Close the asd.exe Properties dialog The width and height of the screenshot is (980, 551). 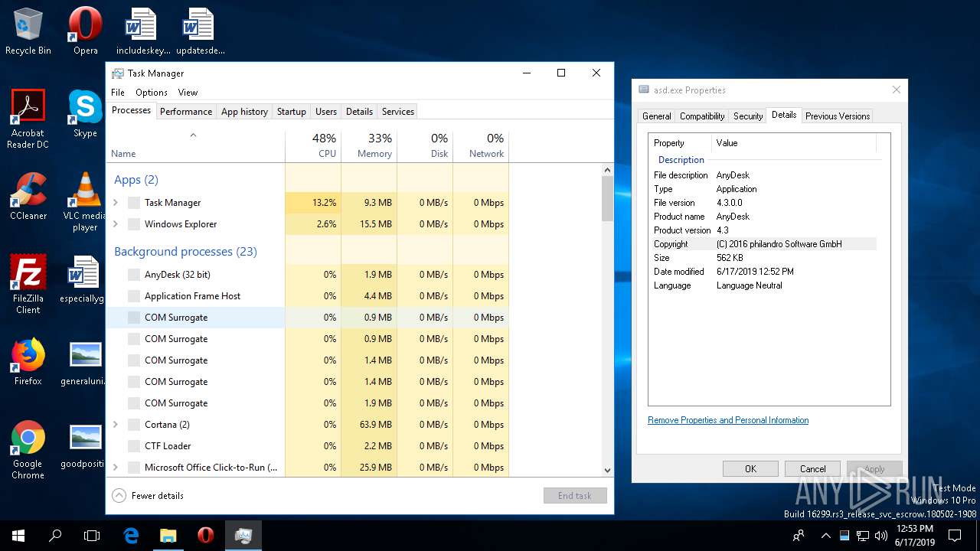coord(896,90)
